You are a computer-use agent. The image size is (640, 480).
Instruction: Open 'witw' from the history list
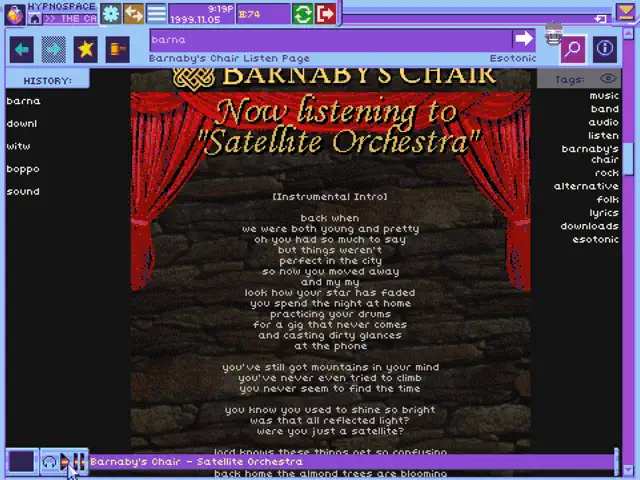click(18, 146)
